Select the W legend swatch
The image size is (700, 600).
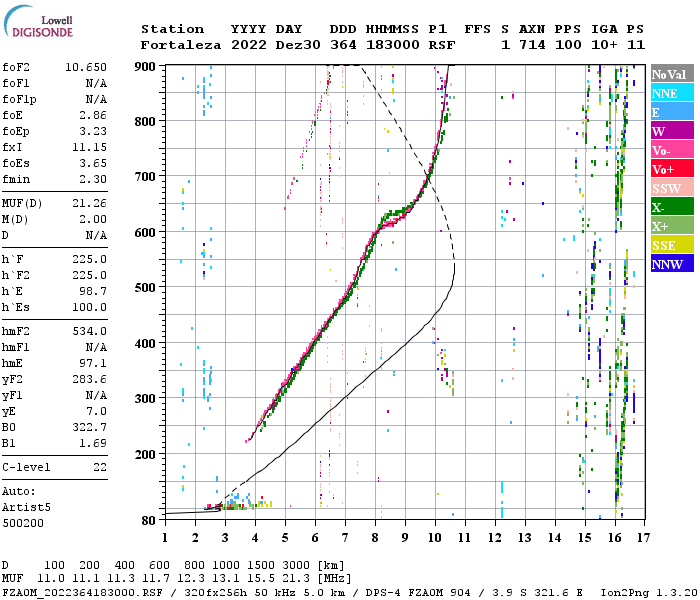(x=672, y=131)
